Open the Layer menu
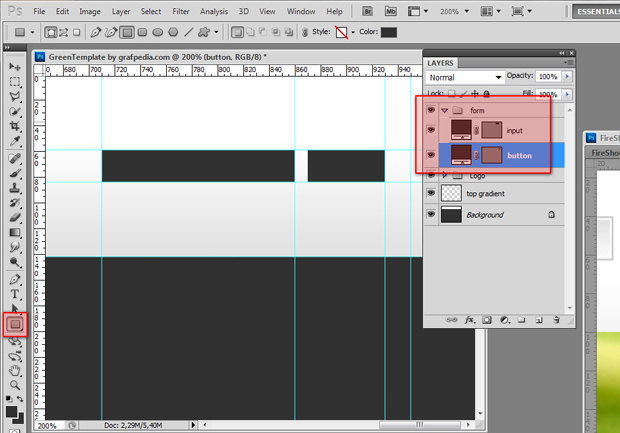 click(x=121, y=11)
